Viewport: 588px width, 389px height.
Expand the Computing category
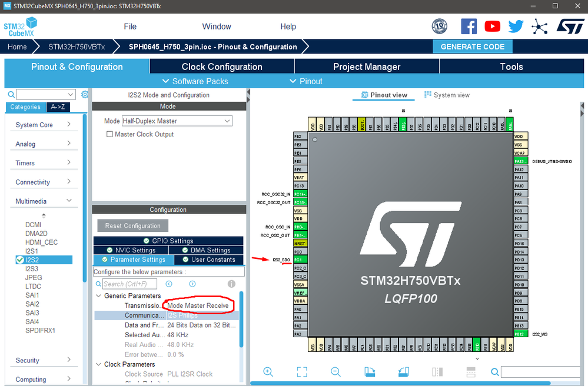click(44, 379)
